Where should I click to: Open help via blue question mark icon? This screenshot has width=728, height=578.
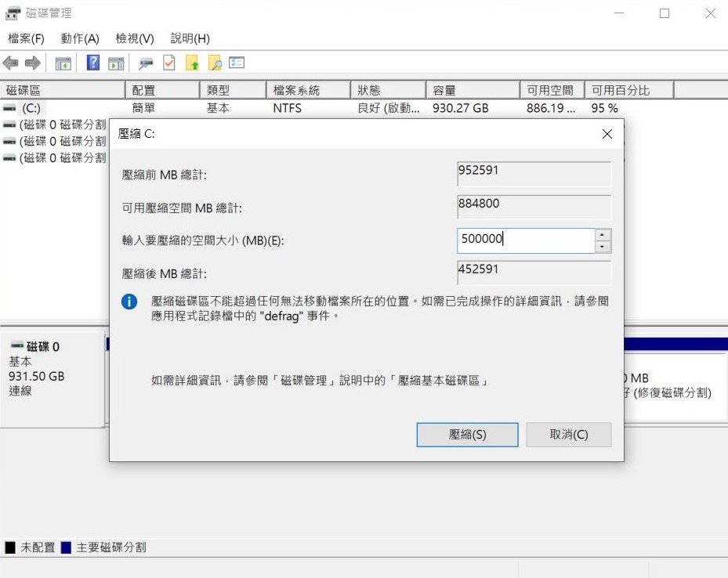point(93,63)
